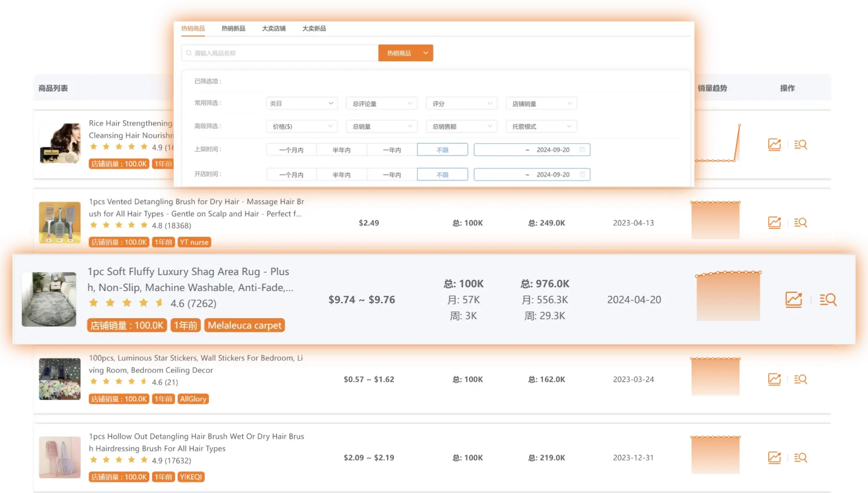The height and width of the screenshot is (493, 868).
Task: Select 半年内 for 上架时间
Action: [x=341, y=150]
